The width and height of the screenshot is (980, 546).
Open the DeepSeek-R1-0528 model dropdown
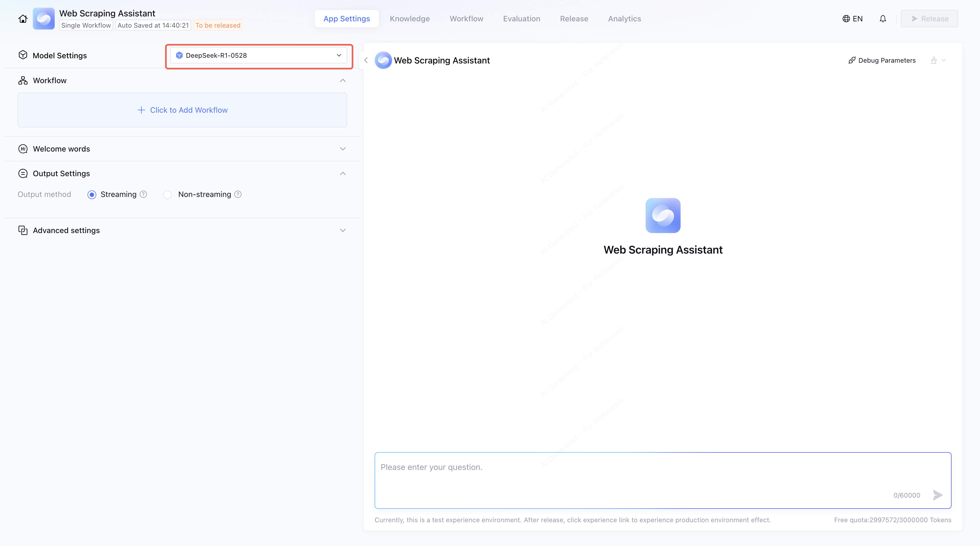[258, 56]
